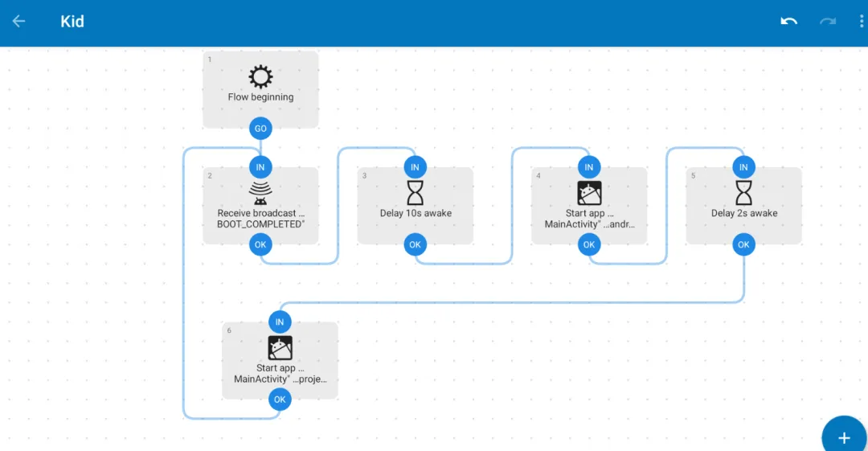Image resolution: width=868 pixels, height=451 pixels.
Task: Tap the IN connector on Receive broadcast block
Action: (260, 167)
